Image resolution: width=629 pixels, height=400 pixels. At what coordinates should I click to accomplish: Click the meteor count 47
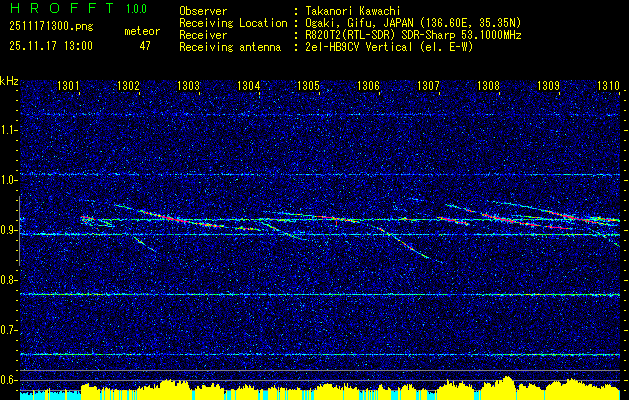coord(145,46)
